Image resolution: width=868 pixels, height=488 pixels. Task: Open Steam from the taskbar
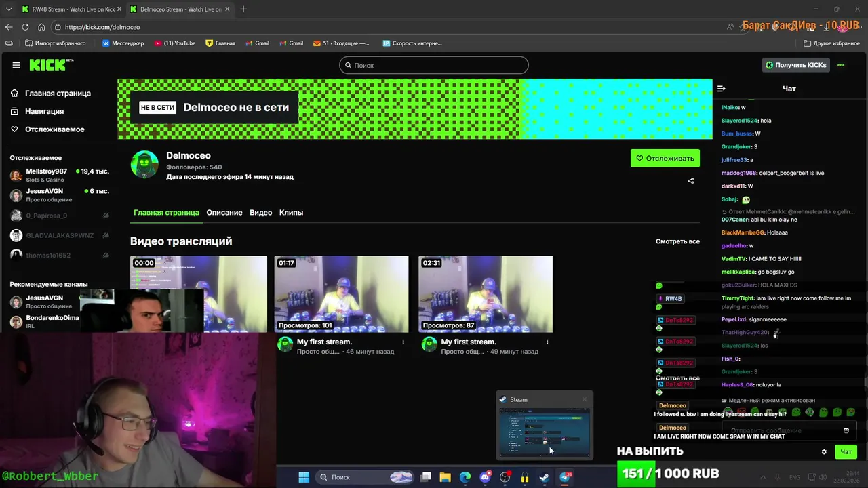coord(544,477)
